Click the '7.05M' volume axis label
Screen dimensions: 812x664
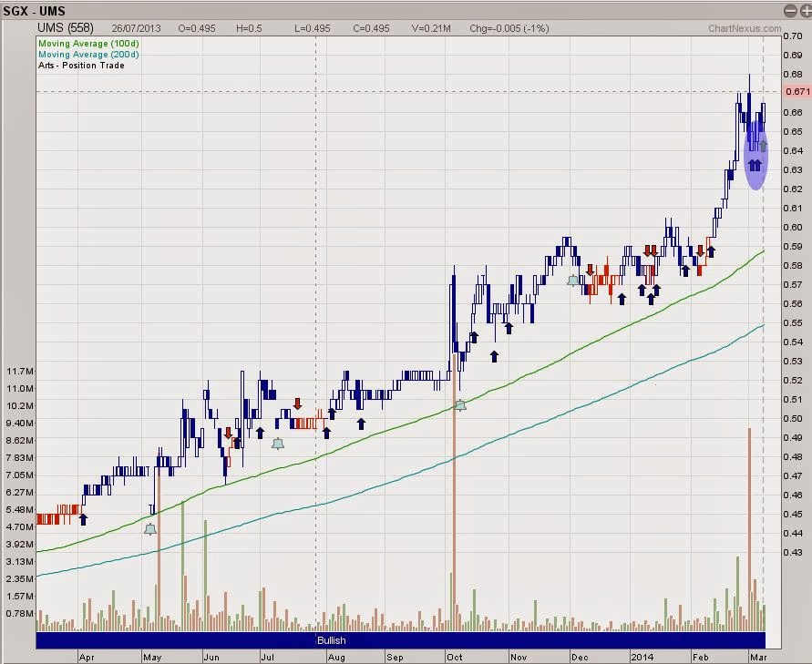tap(20, 475)
